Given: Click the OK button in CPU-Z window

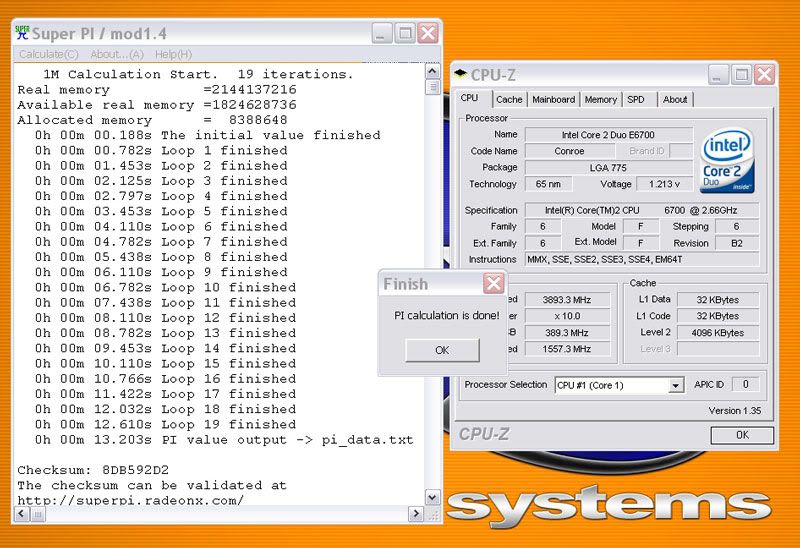Looking at the screenshot, I should 742,435.
